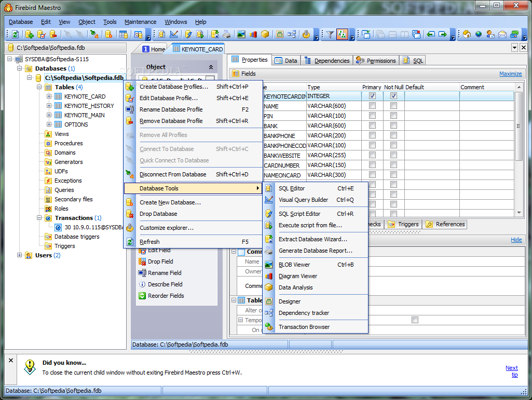The height and width of the screenshot is (400, 532).
Task: Click the Drop Database icon
Action: [130, 214]
